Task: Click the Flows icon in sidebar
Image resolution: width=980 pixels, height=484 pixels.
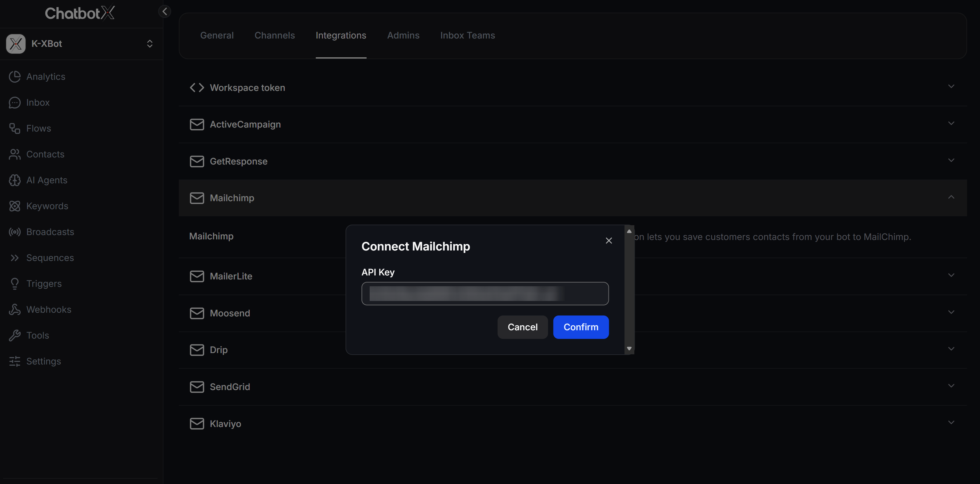Action: click(x=15, y=128)
